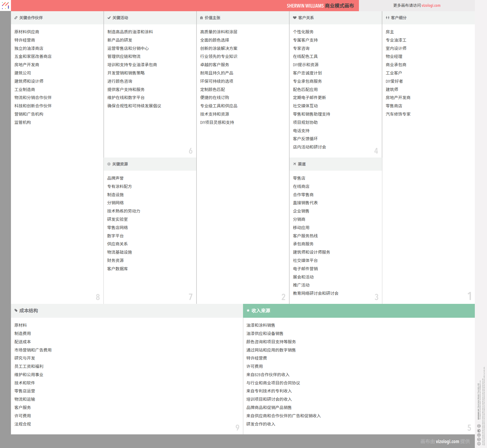Screen dimensions: 487x448
Task: Click the star icon beside 收入来源
Action: tap(248, 310)
